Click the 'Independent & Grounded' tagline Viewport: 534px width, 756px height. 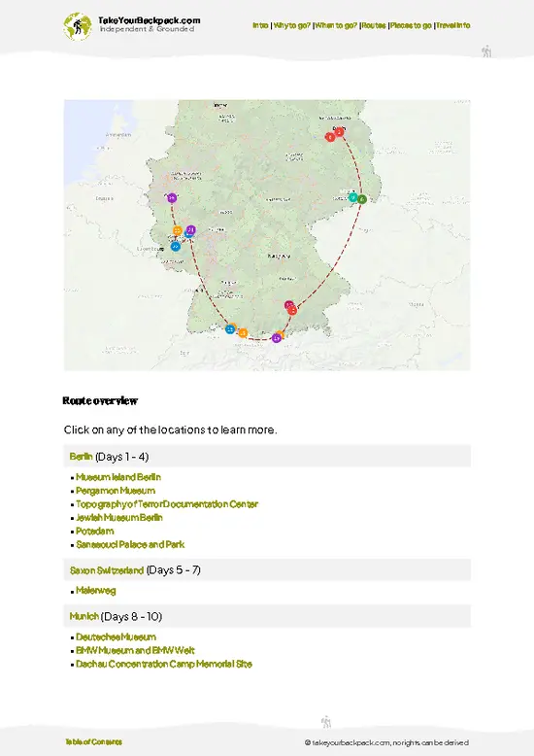point(147,29)
